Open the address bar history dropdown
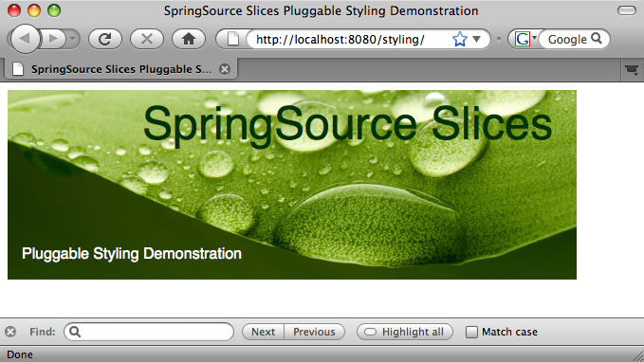644x362 pixels. click(476, 39)
